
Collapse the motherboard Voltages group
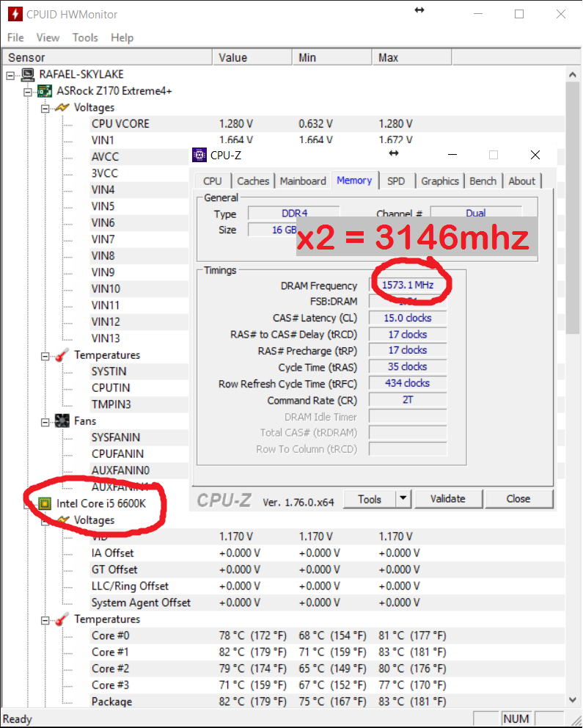pyautogui.click(x=45, y=109)
